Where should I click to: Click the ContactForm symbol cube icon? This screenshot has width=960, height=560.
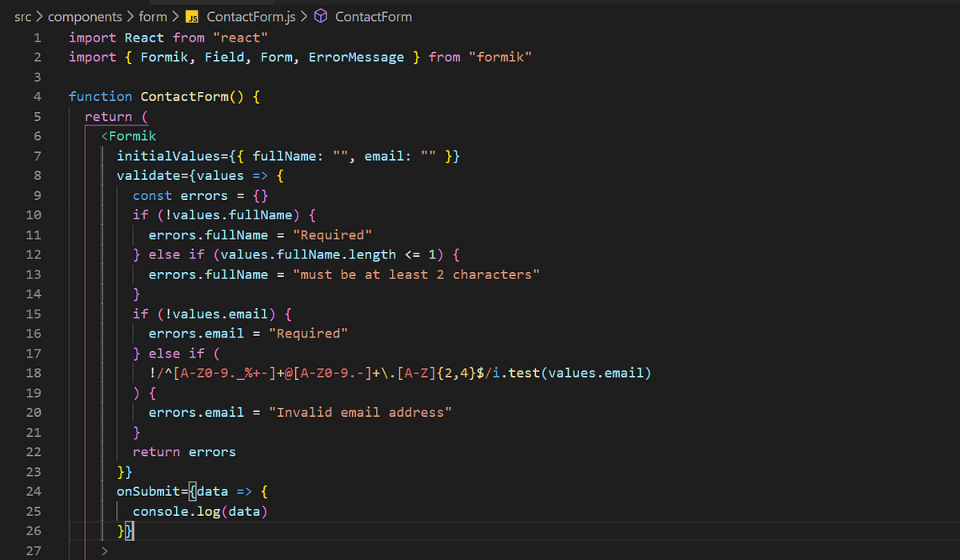coord(321,16)
